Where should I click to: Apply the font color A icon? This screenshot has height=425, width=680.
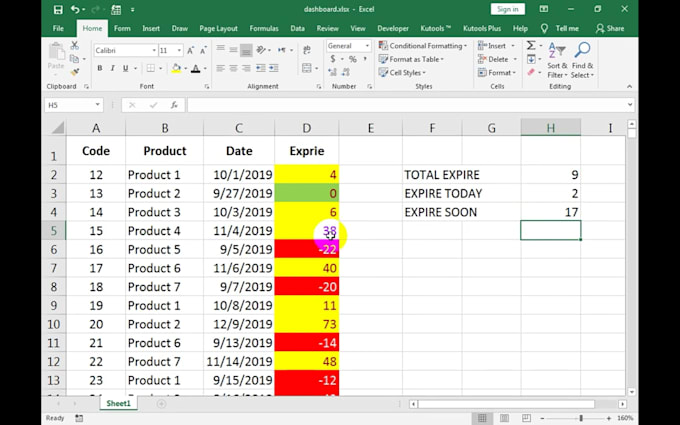point(196,68)
